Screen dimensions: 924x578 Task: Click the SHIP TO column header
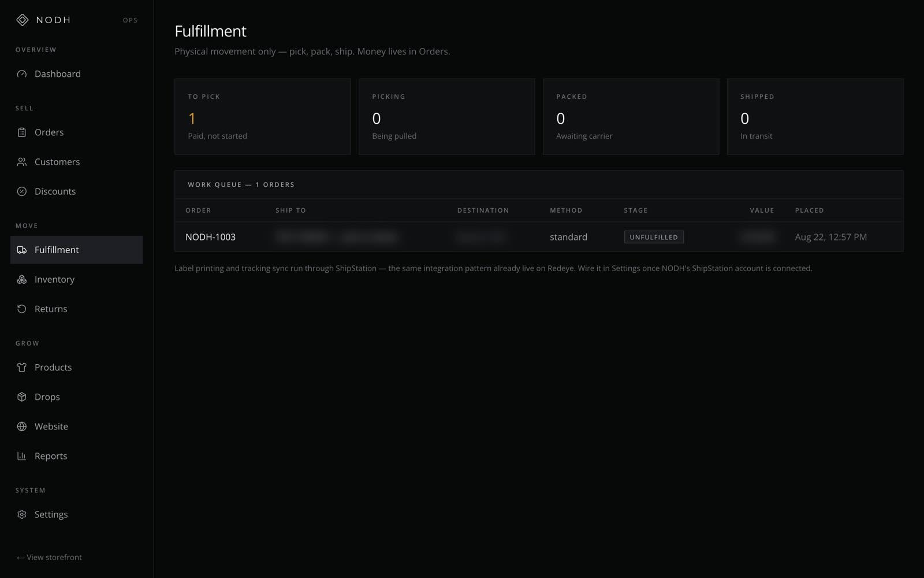point(290,210)
